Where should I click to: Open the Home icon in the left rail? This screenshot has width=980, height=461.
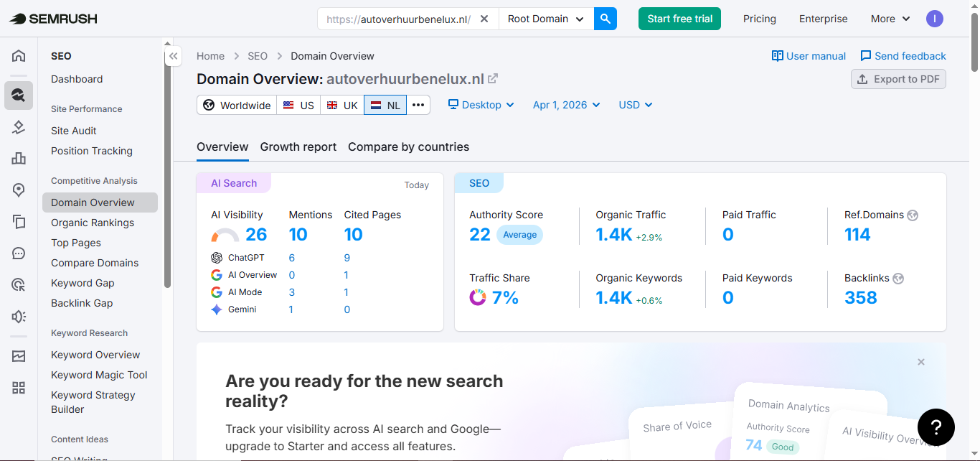point(19,56)
